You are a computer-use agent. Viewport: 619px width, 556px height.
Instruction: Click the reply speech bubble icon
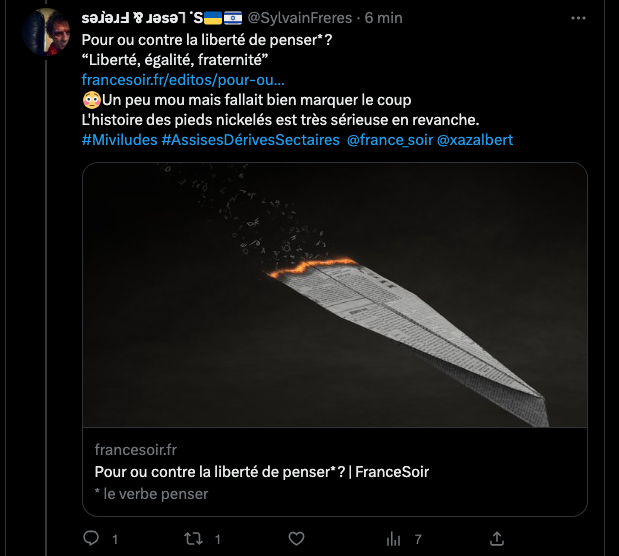pos(91,538)
